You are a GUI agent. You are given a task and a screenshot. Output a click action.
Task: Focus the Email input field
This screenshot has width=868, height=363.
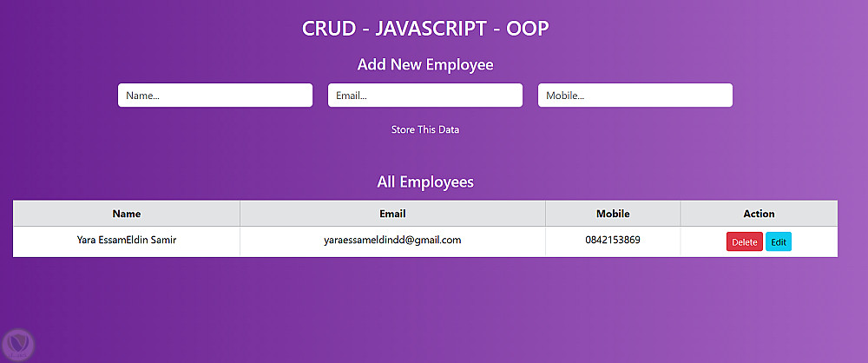coord(425,96)
